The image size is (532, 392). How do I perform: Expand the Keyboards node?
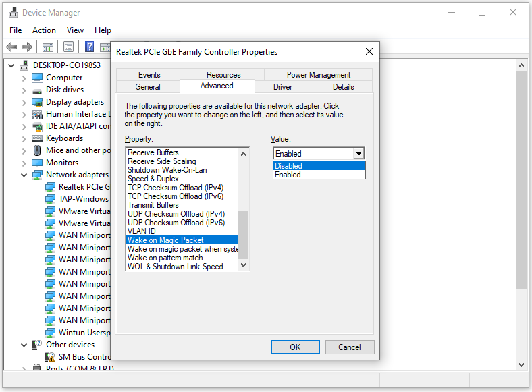coord(24,139)
